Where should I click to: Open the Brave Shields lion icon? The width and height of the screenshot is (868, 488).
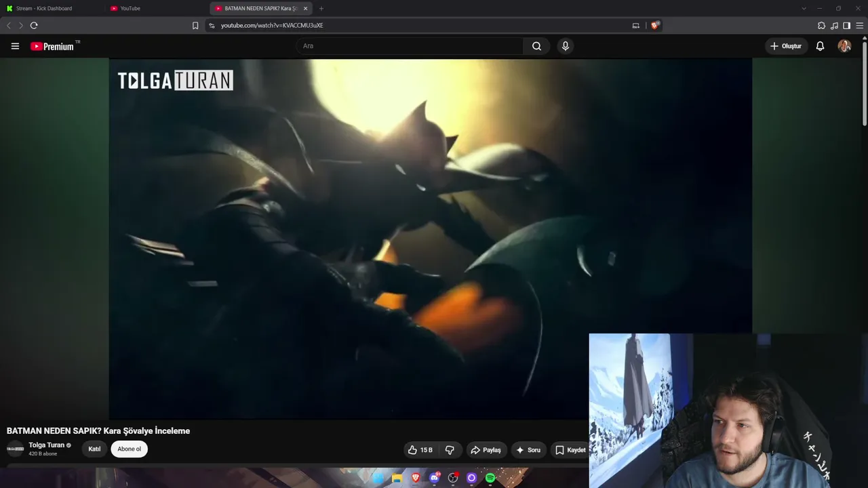pyautogui.click(x=654, y=26)
